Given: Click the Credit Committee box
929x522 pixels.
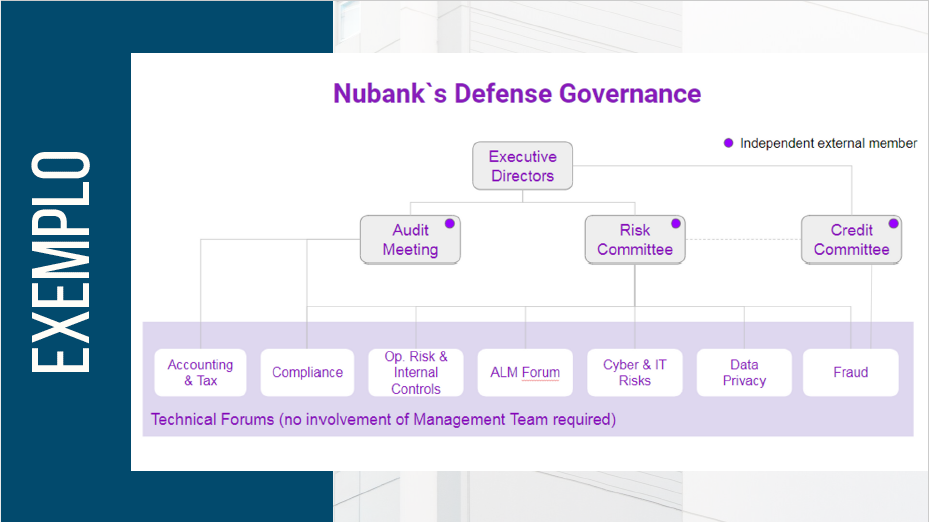Looking at the screenshot, I should pyautogui.click(x=851, y=239).
